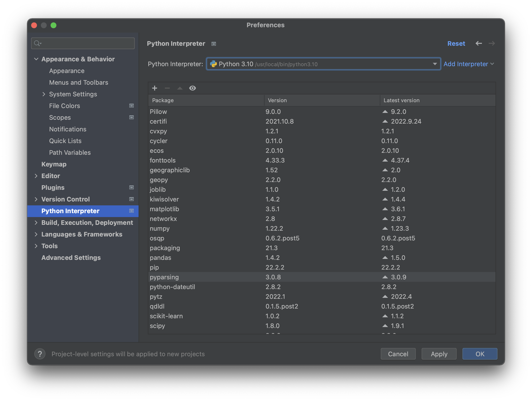Click the Cancel button

pos(398,354)
